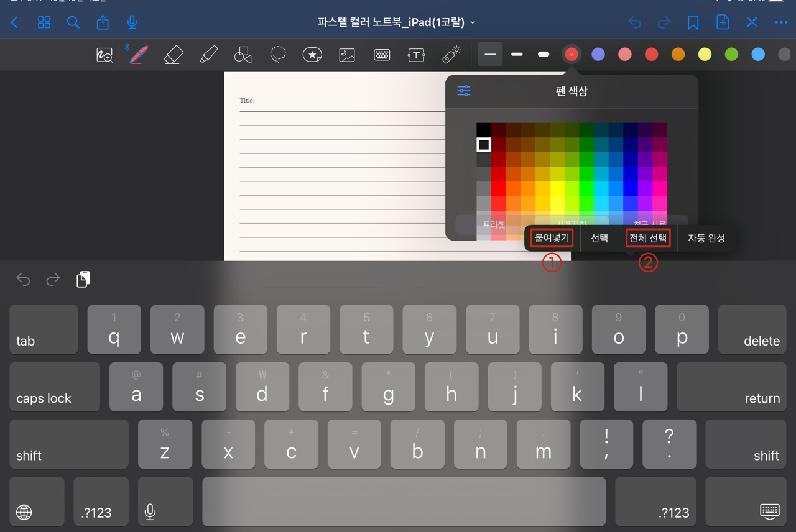Open the shapes tool
The height and width of the screenshot is (532, 796).
[243, 54]
